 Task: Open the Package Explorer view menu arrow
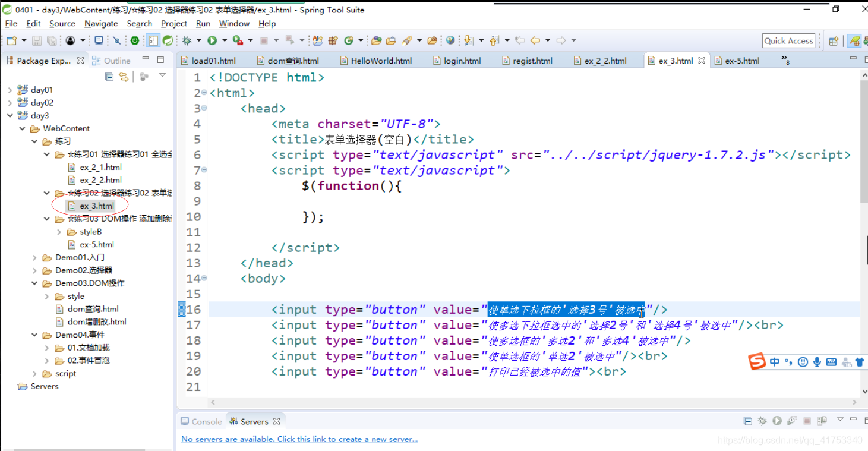162,76
